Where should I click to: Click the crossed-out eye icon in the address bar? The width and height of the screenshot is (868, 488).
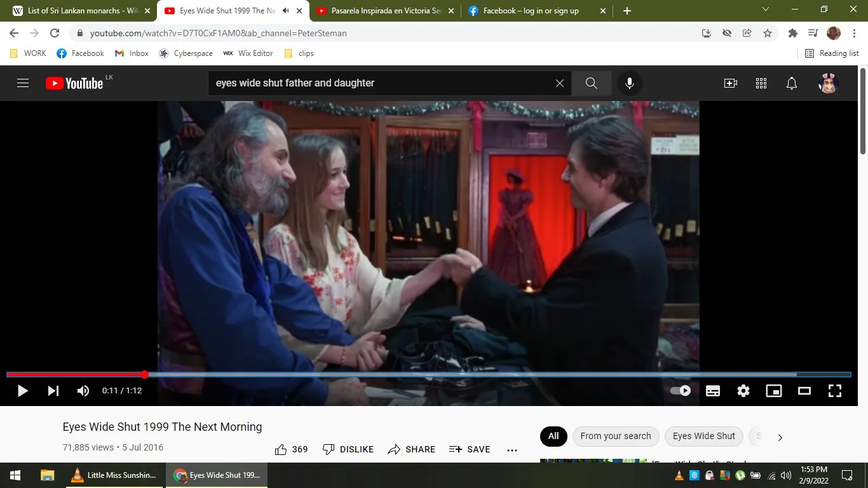(727, 33)
